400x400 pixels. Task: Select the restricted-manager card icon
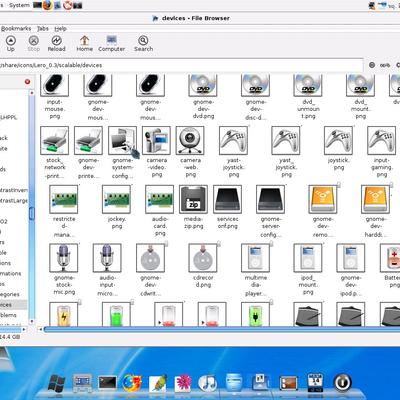tap(63, 199)
